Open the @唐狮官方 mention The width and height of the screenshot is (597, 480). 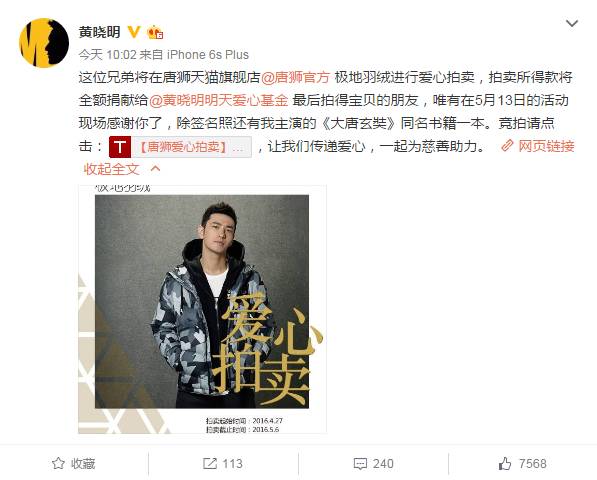[x=296, y=77]
